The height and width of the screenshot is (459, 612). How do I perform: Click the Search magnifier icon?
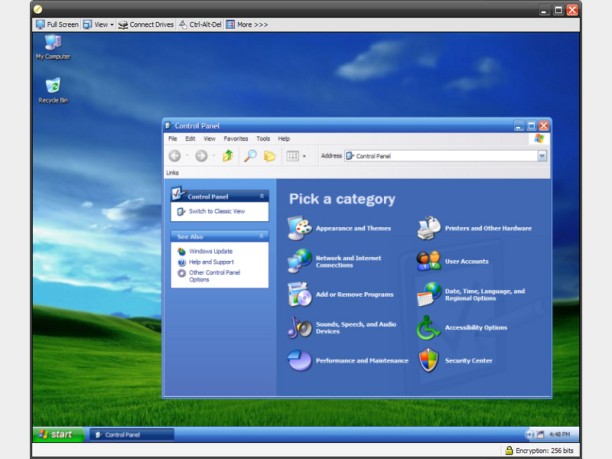click(250, 156)
